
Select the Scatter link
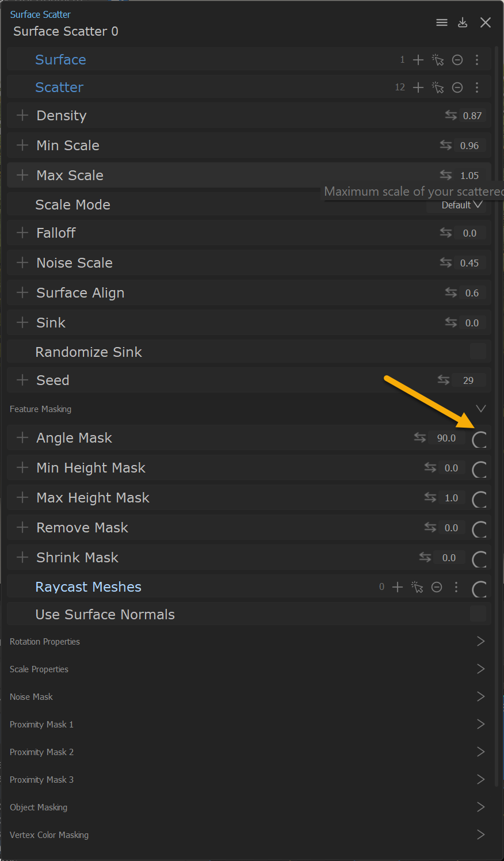click(59, 87)
